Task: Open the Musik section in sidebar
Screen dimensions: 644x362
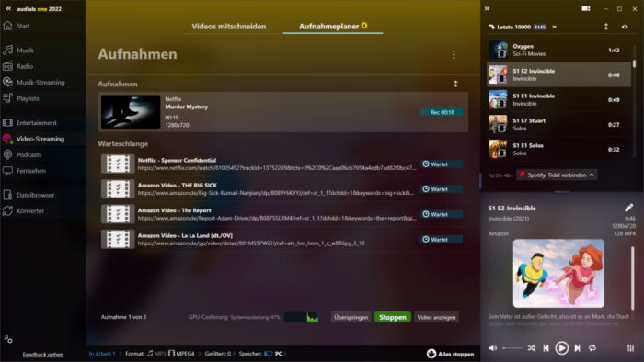Action: point(25,50)
